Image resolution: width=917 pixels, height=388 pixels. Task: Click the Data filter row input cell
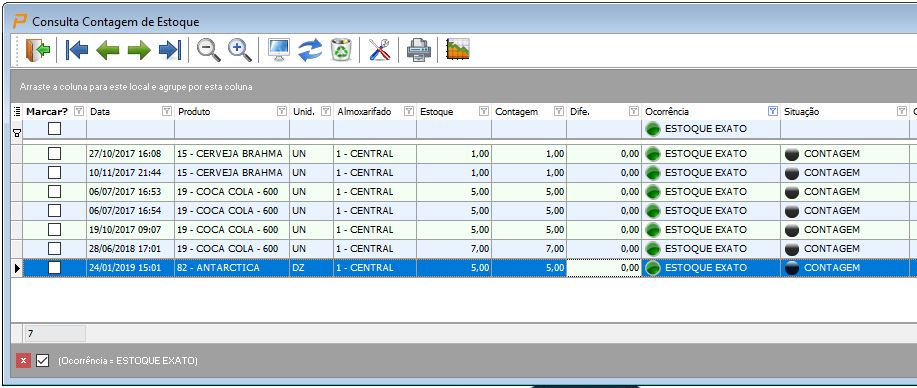pos(130,129)
